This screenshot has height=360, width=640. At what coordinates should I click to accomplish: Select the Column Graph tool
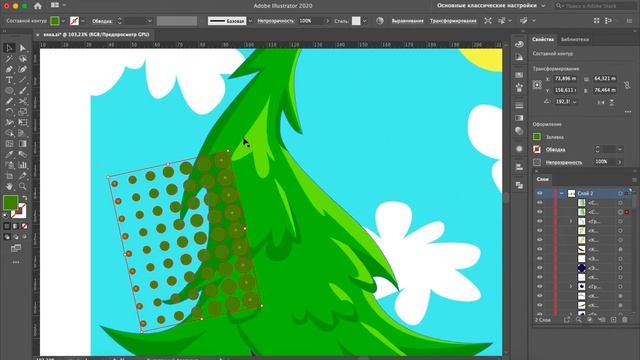pyautogui.click(x=23, y=165)
